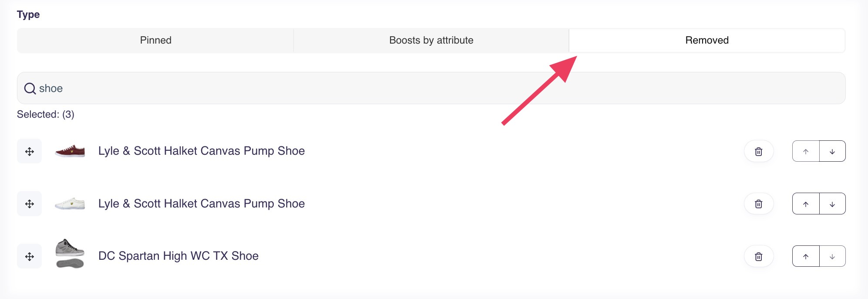Click the DC Spartan High WC TX Shoe name

pos(178,256)
